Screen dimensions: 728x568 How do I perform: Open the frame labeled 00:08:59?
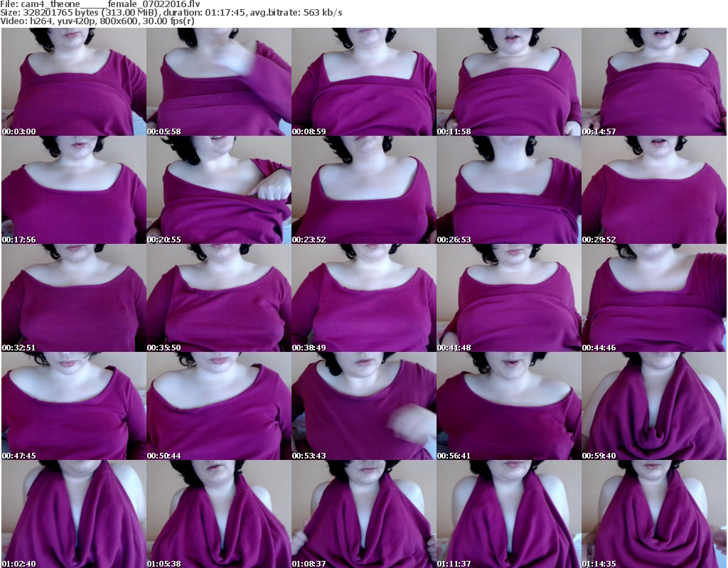point(363,82)
